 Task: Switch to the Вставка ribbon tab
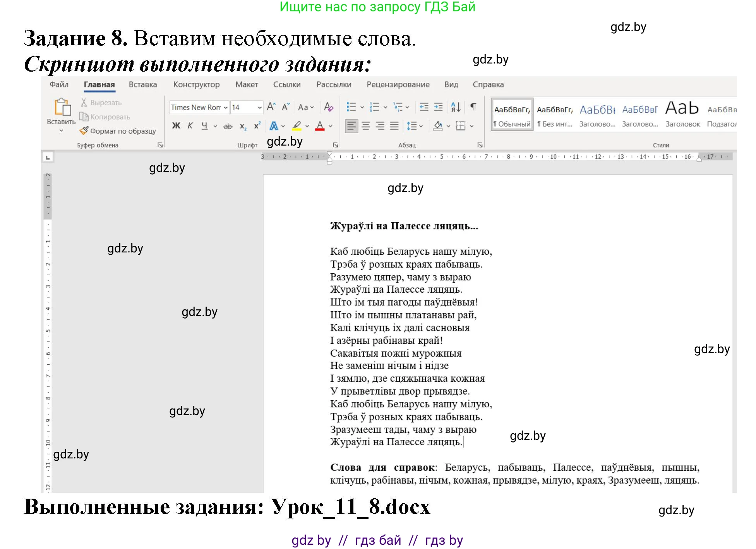coord(142,84)
